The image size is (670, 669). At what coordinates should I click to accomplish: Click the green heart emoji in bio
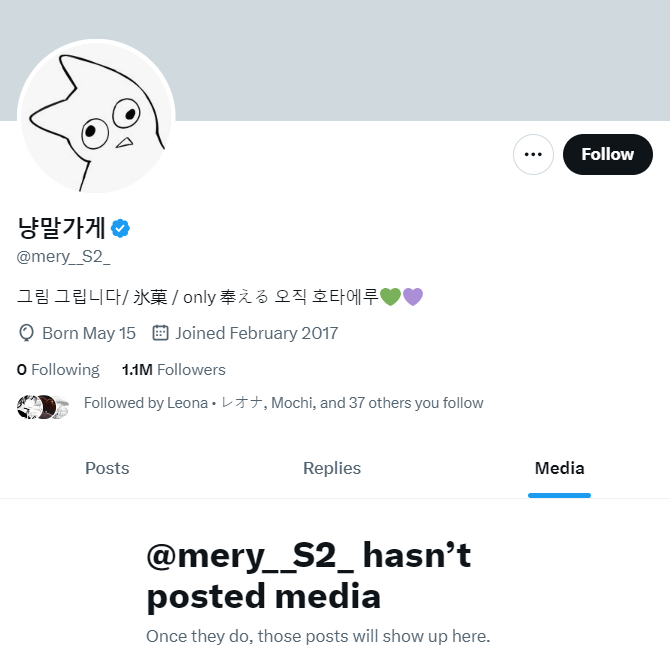pos(390,296)
